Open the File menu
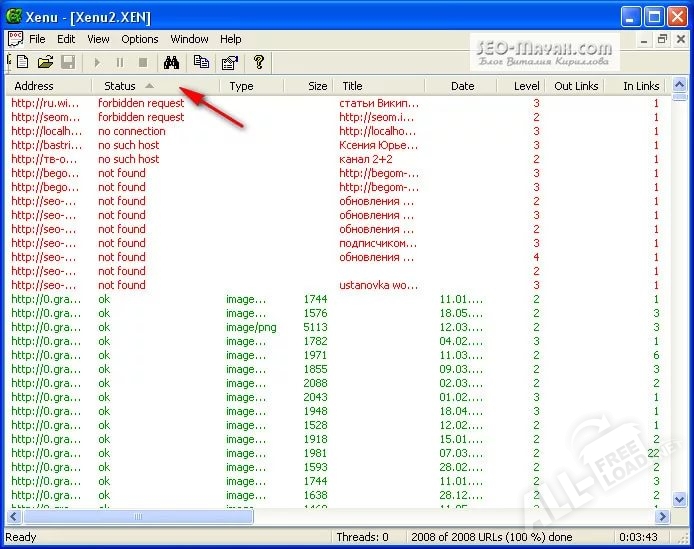This screenshot has height=549, width=694. 37,39
